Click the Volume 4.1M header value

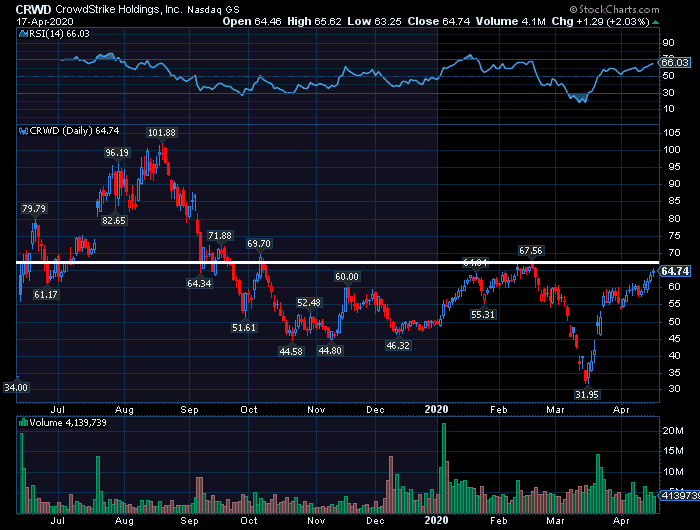point(510,21)
